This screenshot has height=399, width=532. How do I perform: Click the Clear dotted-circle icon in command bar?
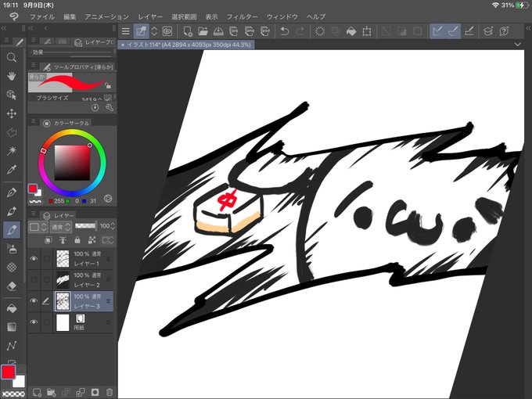click(320, 31)
